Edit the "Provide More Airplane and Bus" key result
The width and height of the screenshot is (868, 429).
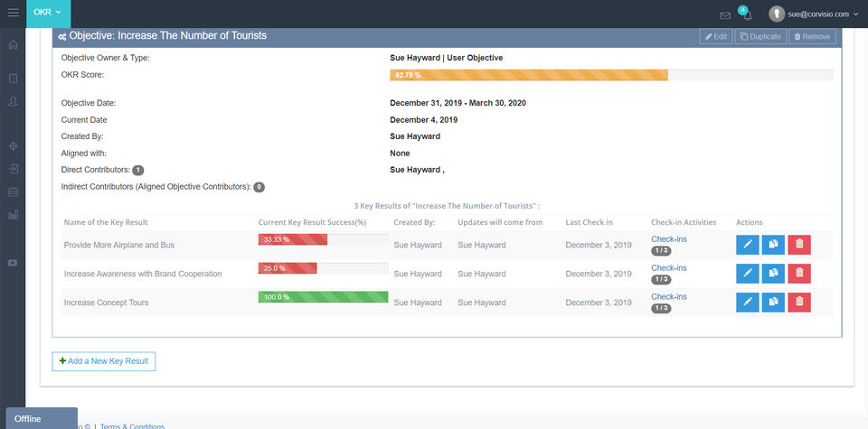[x=747, y=245]
